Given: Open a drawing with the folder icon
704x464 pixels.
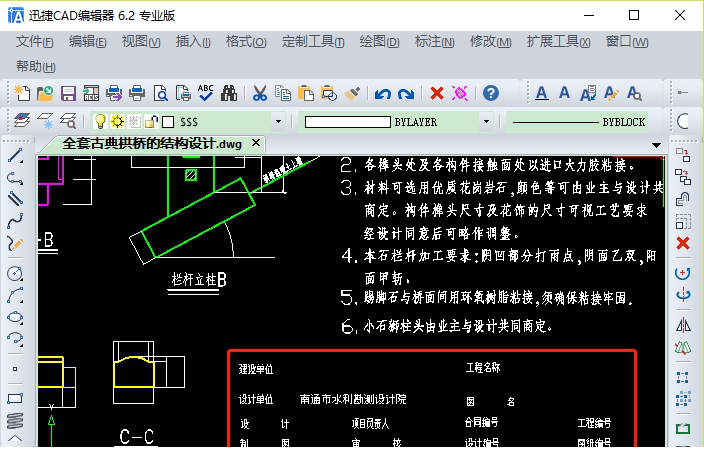Looking at the screenshot, I should point(45,93).
